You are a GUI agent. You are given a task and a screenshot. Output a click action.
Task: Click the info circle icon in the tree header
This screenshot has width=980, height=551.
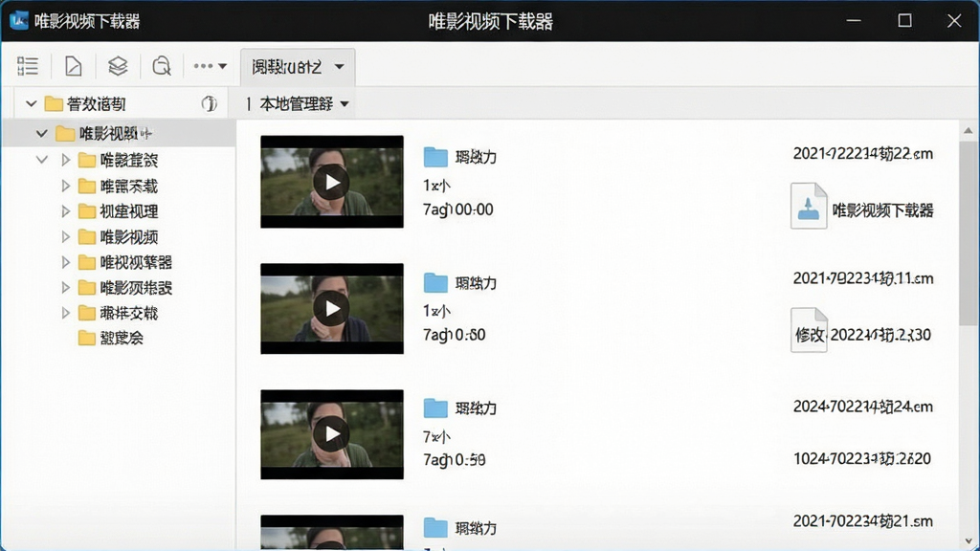click(210, 103)
